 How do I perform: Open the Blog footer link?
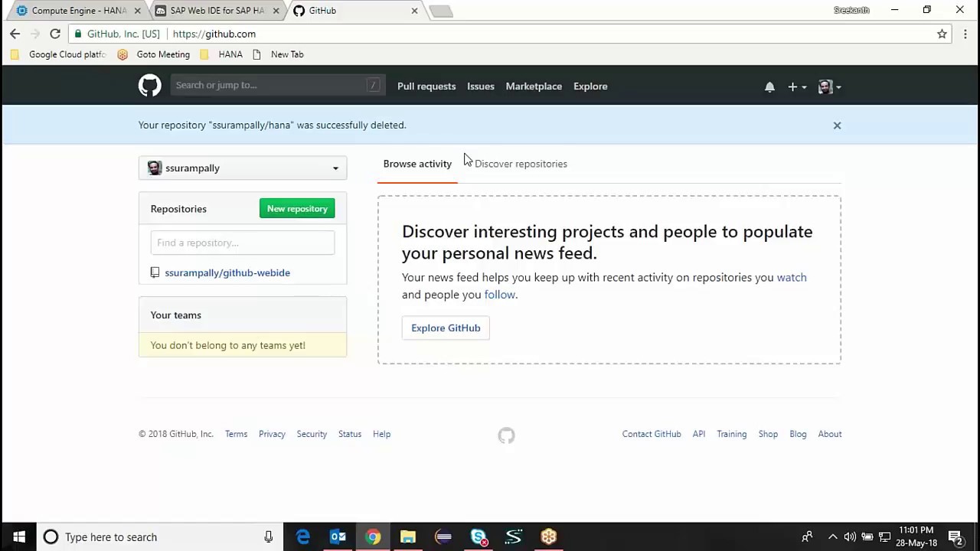798,434
